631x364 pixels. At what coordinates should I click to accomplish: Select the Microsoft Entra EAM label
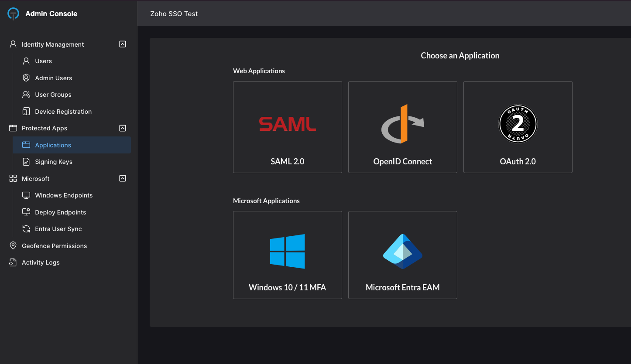(403, 287)
